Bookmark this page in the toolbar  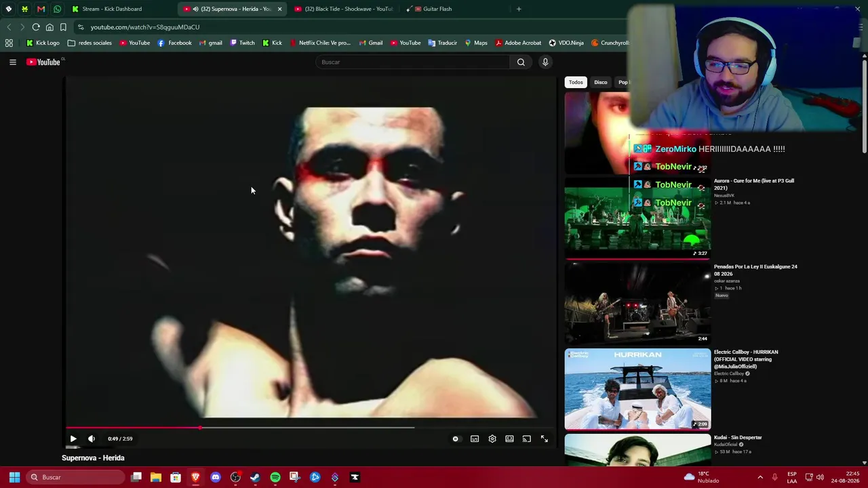pyautogui.click(x=63, y=27)
